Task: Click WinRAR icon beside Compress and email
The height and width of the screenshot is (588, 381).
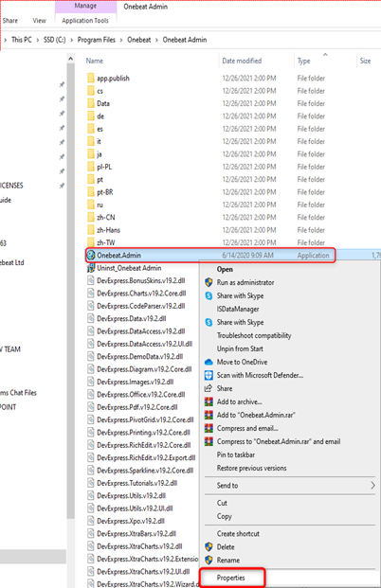Action: pyautogui.click(x=209, y=428)
